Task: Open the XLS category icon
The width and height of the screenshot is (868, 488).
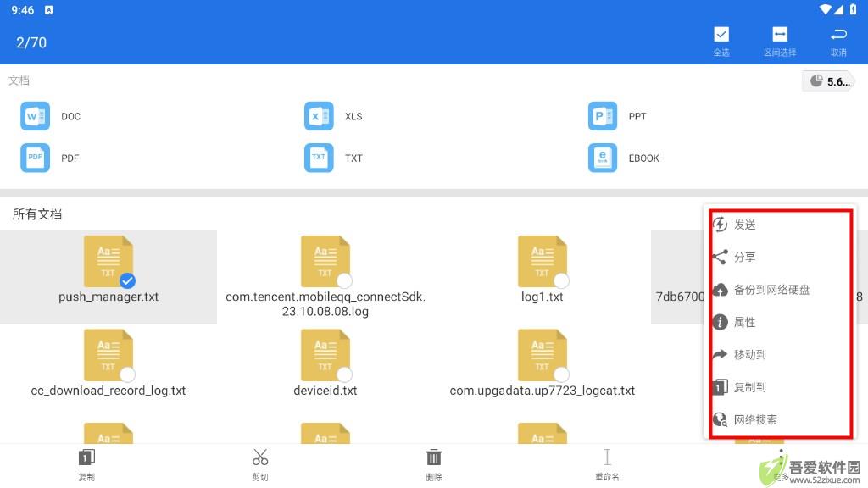Action: click(319, 116)
